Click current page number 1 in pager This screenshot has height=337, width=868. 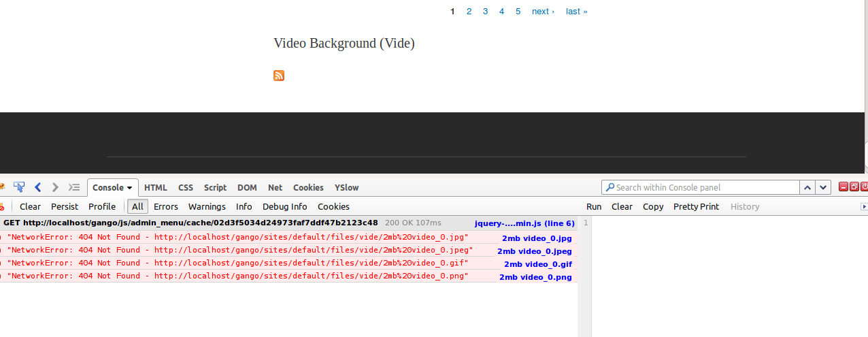[x=452, y=11]
